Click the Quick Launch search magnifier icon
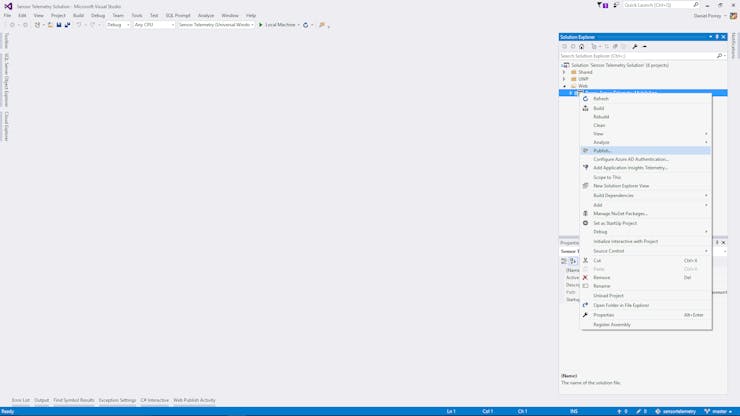 point(696,5)
